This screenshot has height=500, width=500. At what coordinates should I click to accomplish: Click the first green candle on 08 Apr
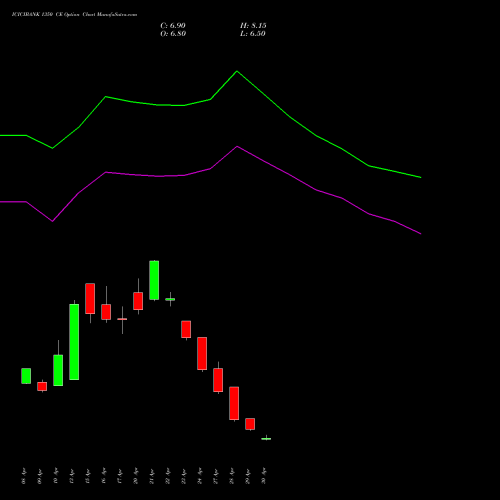[26, 376]
